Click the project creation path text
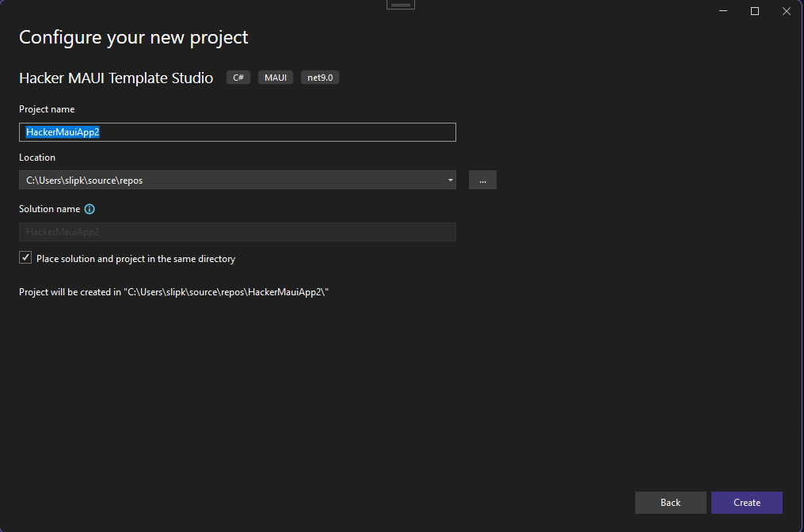This screenshot has width=804, height=532. point(173,291)
